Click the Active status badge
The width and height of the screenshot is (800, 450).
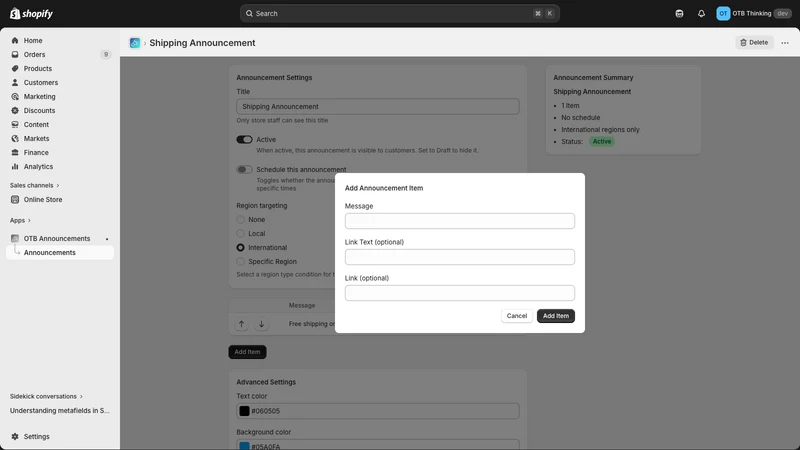[x=602, y=142]
